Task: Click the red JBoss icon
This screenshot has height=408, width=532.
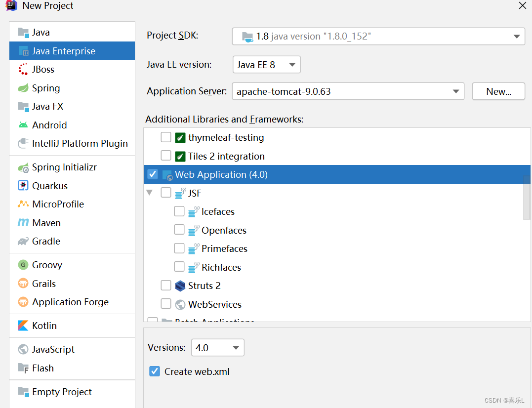Action: coord(23,69)
